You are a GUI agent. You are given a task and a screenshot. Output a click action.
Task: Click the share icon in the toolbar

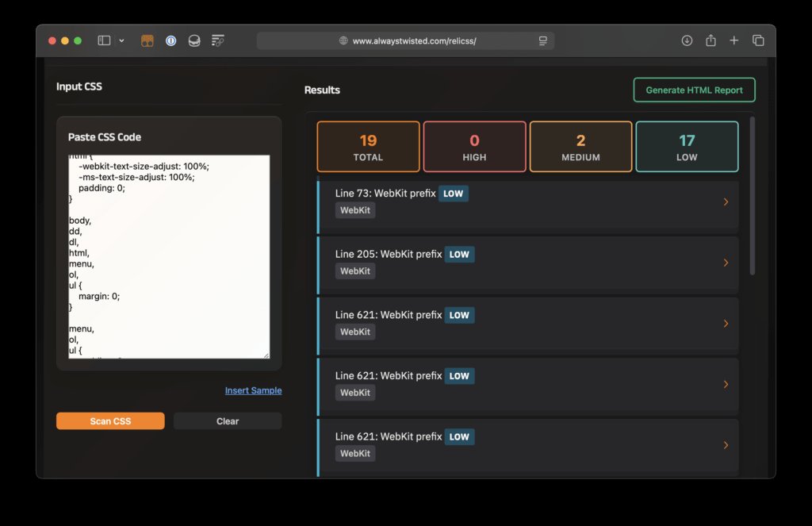click(x=710, y=40)
